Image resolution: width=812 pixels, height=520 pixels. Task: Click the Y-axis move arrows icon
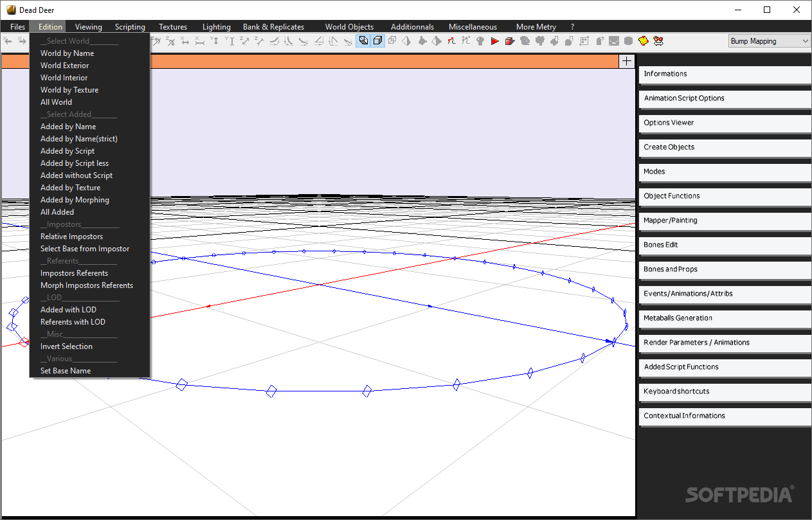click(215, 41)
